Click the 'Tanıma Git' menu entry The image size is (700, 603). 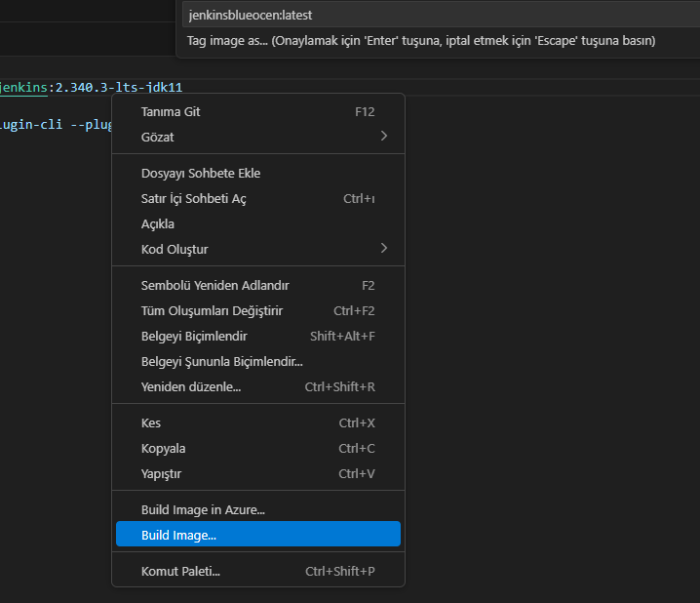pyautogui.click(x=172, y=112)
